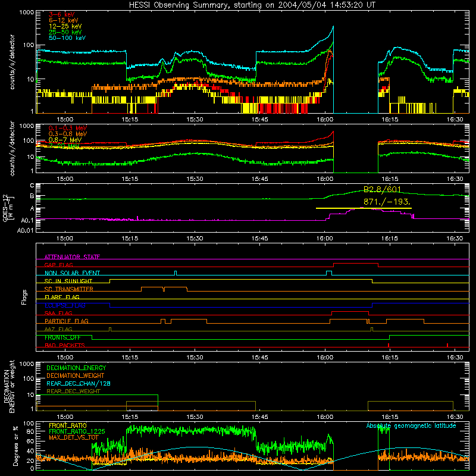Click counts/s/detector axis title of top panel
Image resolution: width=476 pixels, height=476 pixels.
pos(12,62)
